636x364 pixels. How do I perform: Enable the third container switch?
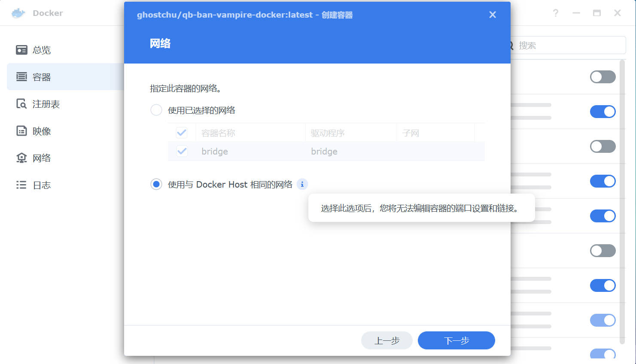[603, 146]
